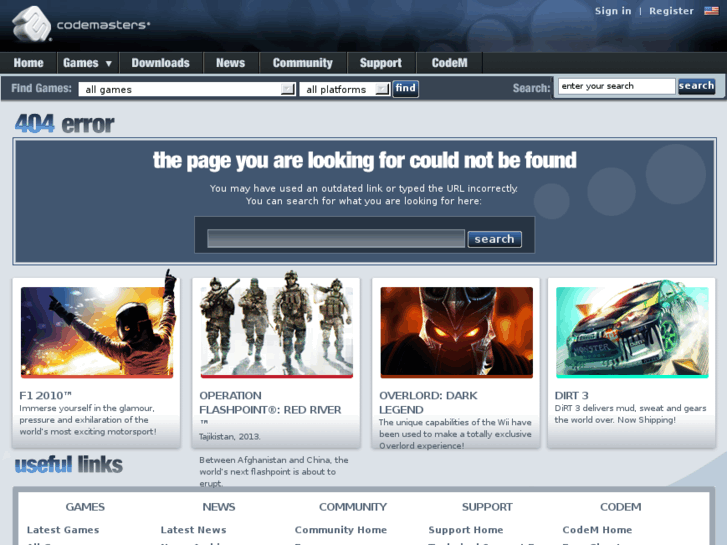727x545 pixels.
Task: Open the News menu item
Action: pyautogui.click(x=230, y=63)
